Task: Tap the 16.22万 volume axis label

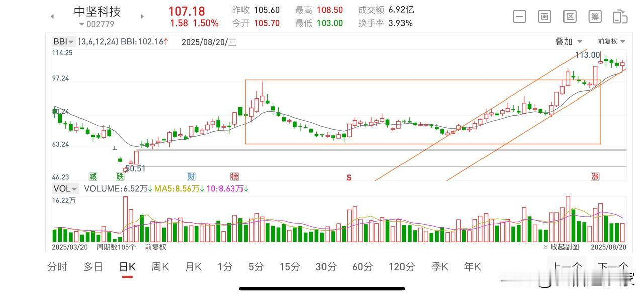Action: tap(64, 200)
